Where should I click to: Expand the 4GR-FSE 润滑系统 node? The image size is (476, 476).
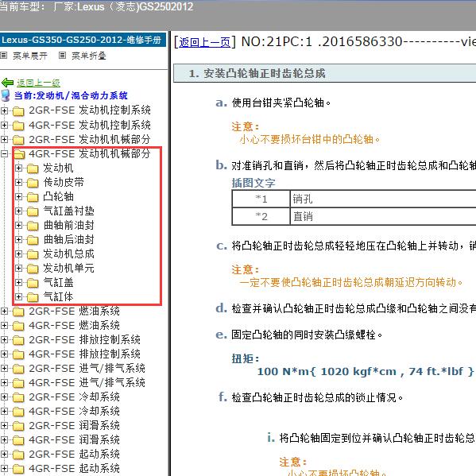[4, 439]
